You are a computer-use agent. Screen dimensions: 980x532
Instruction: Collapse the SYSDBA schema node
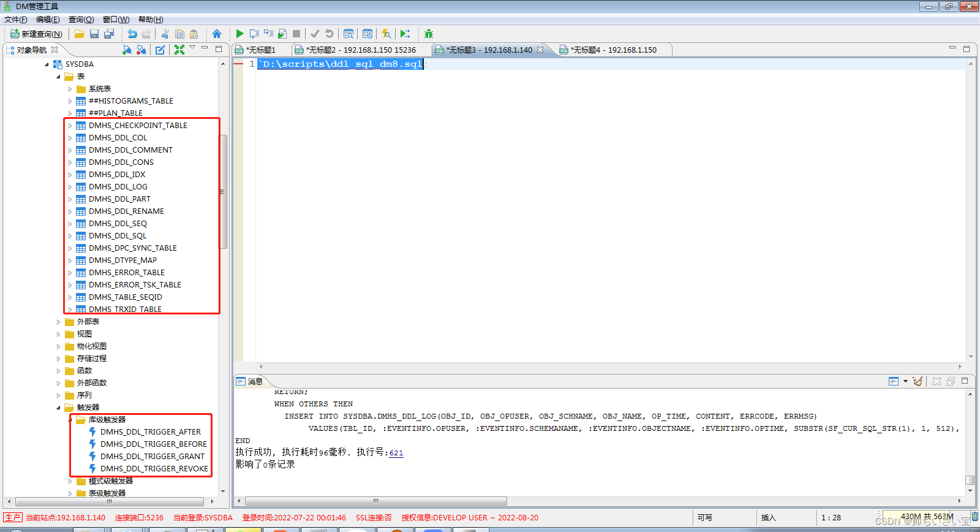pyautogui.click(x=47, y=64)
